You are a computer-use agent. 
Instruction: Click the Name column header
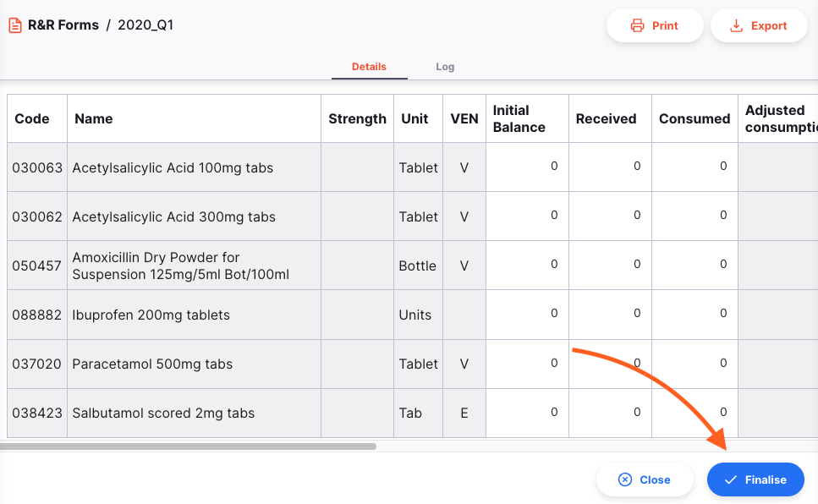[x=94, y=119]
